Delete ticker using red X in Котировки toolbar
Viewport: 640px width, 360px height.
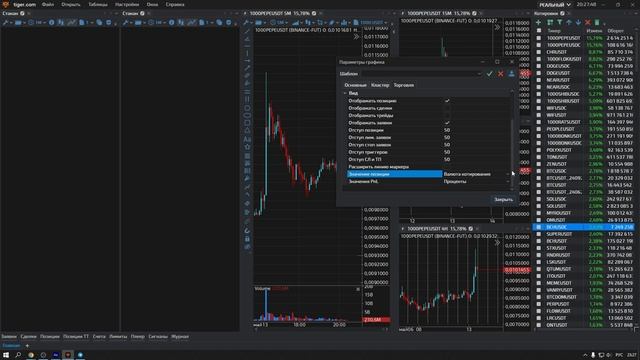(587, 22)
